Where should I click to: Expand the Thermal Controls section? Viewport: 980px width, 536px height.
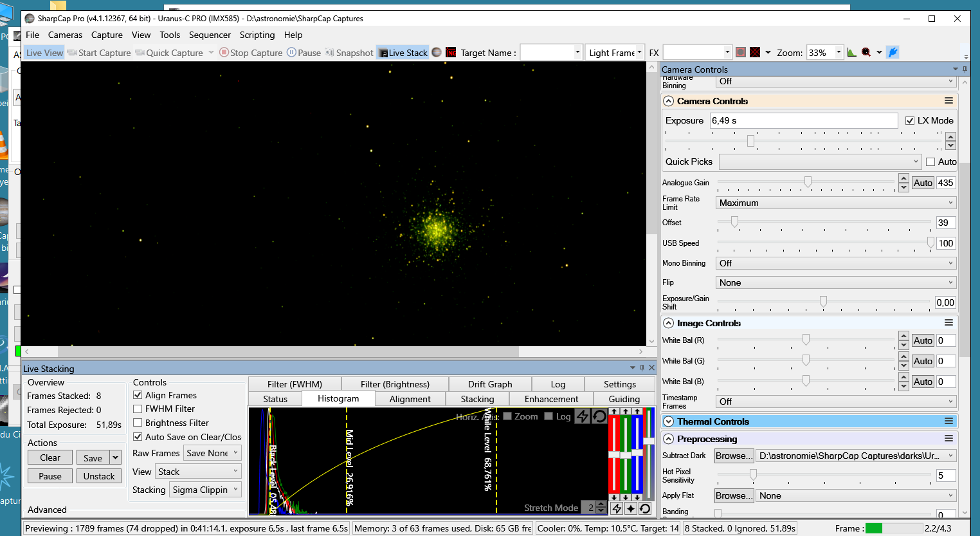[x=669, y=421]
